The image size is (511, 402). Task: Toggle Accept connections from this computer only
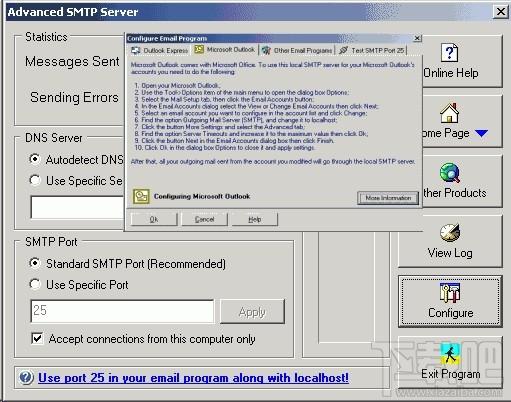(x=37, y=338)
